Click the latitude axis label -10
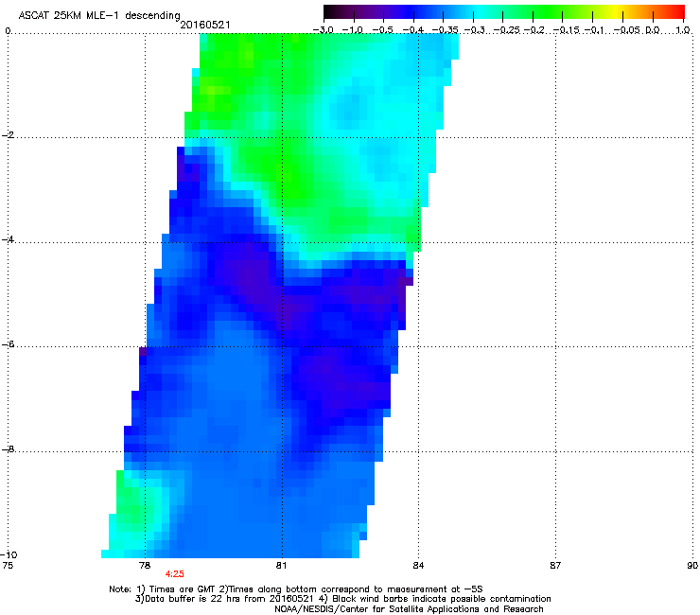Image resolution: width=700 pixels, height=615 pixels. pyautogui.click(x=9, y=554)
